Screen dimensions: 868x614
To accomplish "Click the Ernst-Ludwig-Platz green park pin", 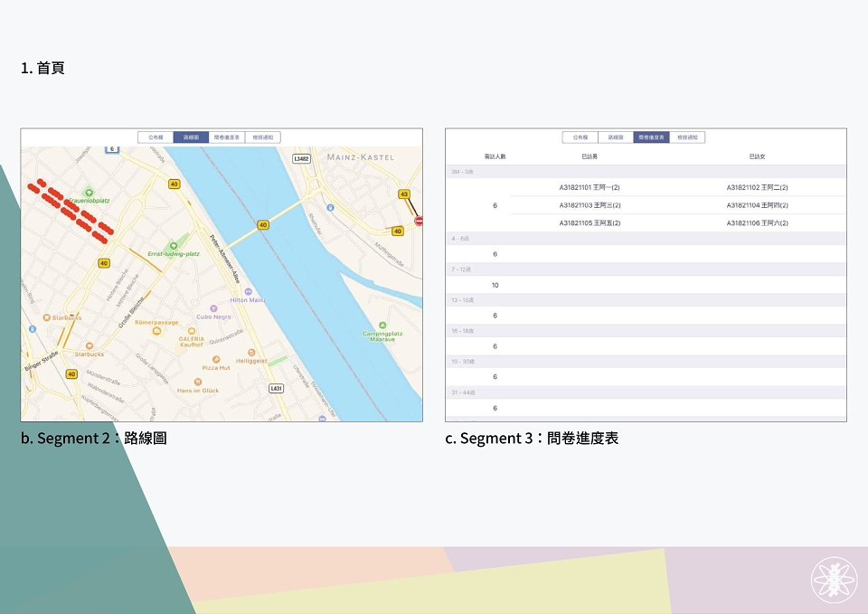I will pos(174,246).
